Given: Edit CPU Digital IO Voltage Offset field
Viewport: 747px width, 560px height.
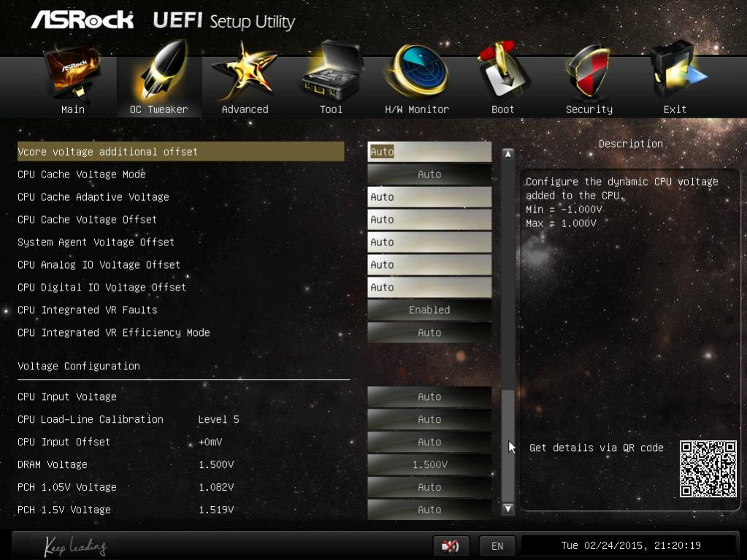Looking at the screenshot, I should tap(429, 288).
